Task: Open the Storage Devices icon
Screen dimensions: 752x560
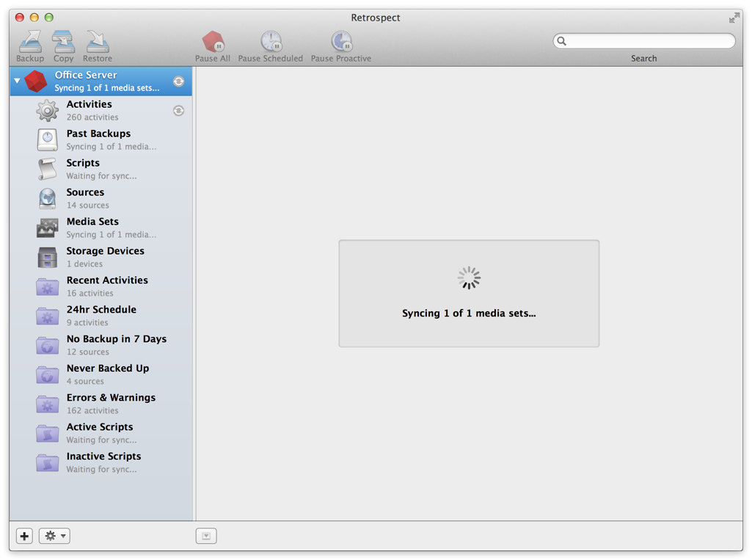Action: click(48, 257)
